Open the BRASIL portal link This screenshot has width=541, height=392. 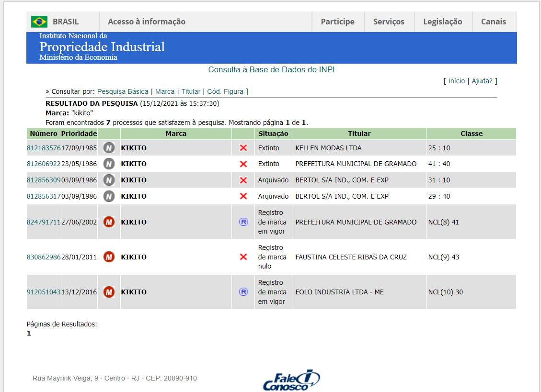(66, 22)
